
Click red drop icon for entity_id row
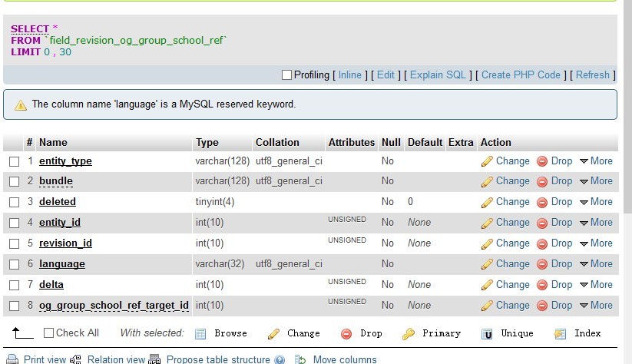[542, 223]
